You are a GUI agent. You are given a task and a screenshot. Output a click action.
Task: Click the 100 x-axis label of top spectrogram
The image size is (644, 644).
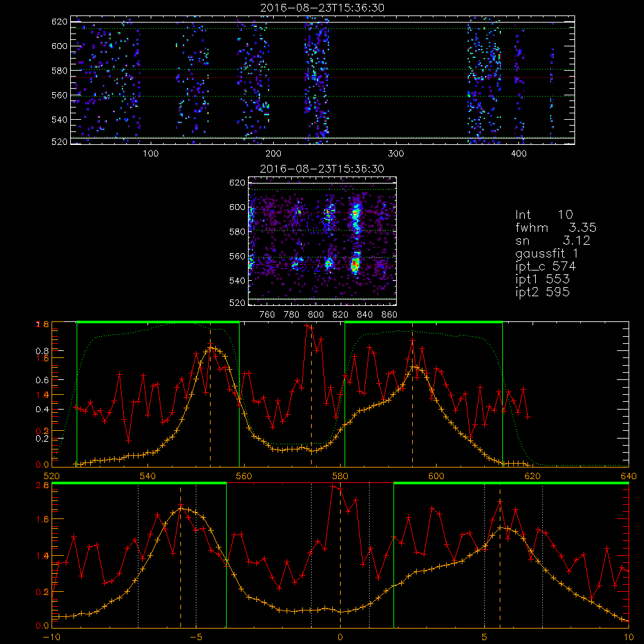click(151, 154)
